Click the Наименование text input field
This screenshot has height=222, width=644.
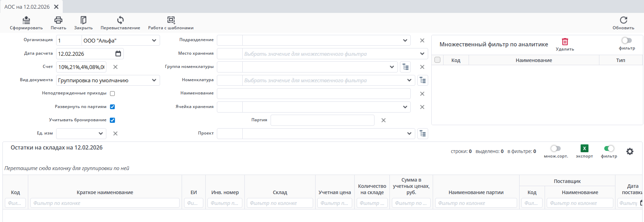pyautogui.click(x=313, y=94)
